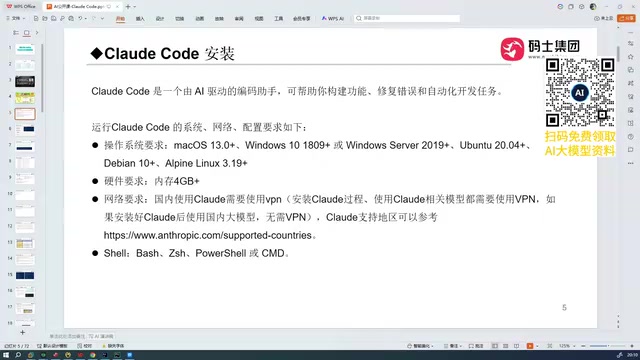Toggle the 批注 comments pane
The height and width of the screenshot is (360, 640).
[x=476, y=346]
